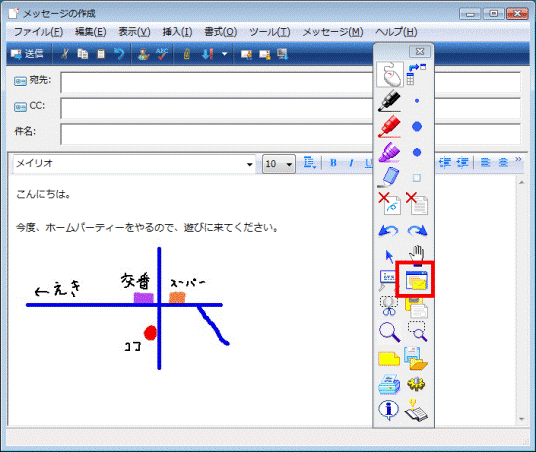The width and height of the screenshot is (536, 452).
Task: Click the 送信 send button
Action: coord(27,54)
